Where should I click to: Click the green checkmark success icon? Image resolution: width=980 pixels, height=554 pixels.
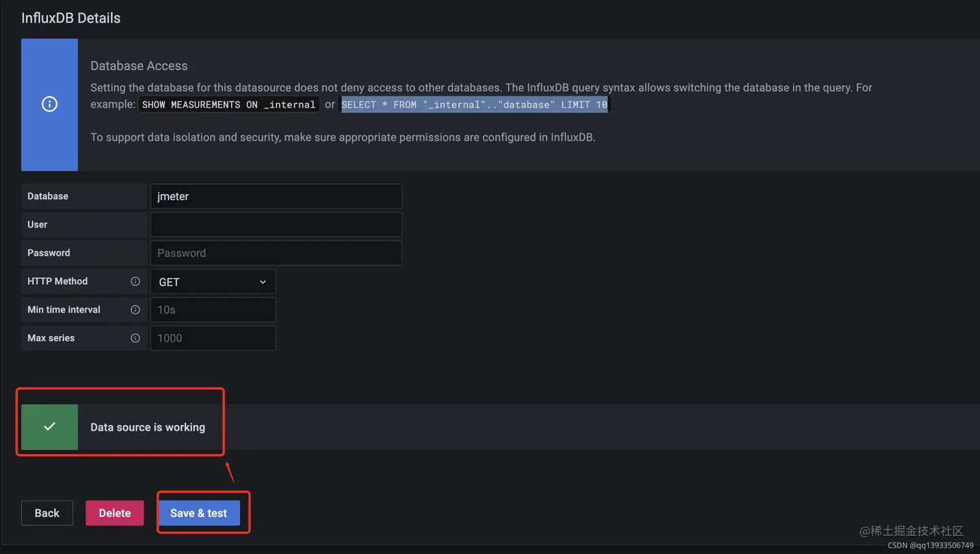49,427
